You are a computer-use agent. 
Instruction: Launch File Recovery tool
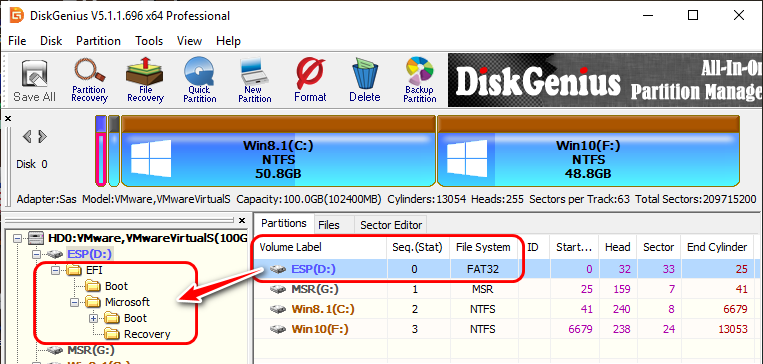tap(145, 81)
